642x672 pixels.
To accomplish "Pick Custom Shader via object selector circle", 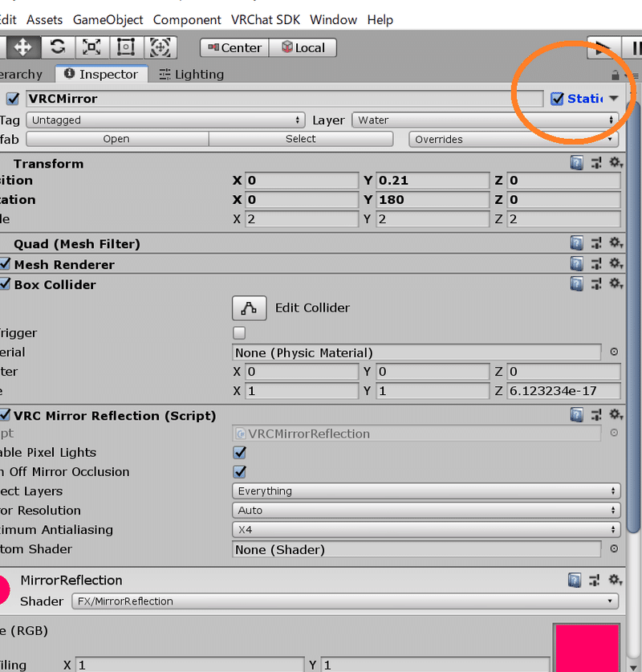I will 614,548.
